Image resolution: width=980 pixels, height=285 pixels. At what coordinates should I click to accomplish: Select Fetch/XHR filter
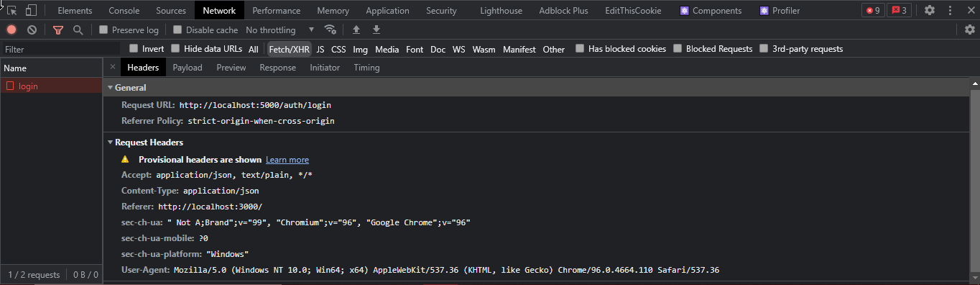[289, 49]
